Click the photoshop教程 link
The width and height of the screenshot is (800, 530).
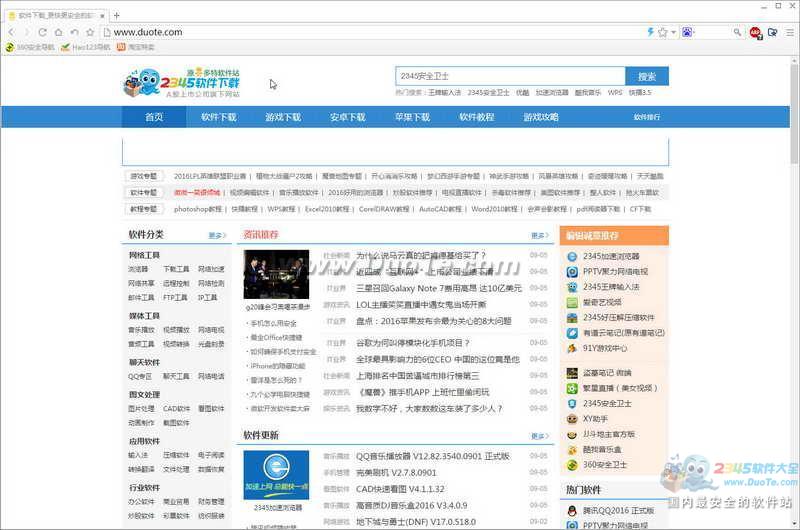tap(198, 209)
